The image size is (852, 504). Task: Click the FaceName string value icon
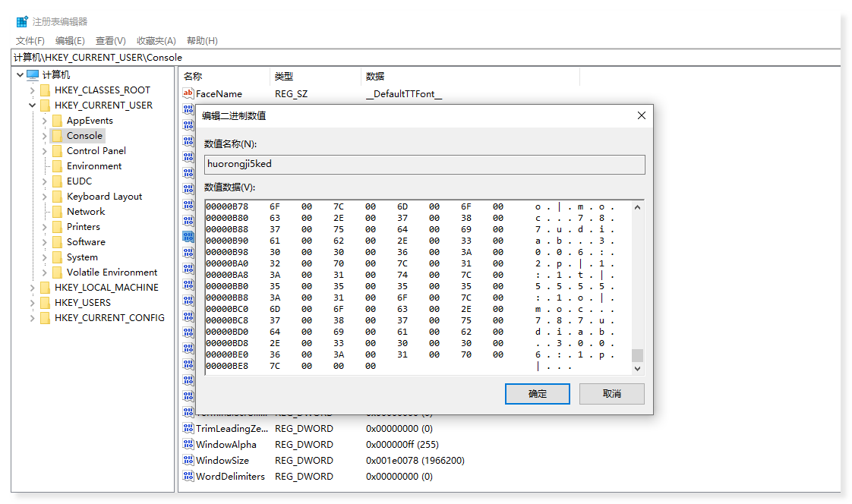pos(188,93)
